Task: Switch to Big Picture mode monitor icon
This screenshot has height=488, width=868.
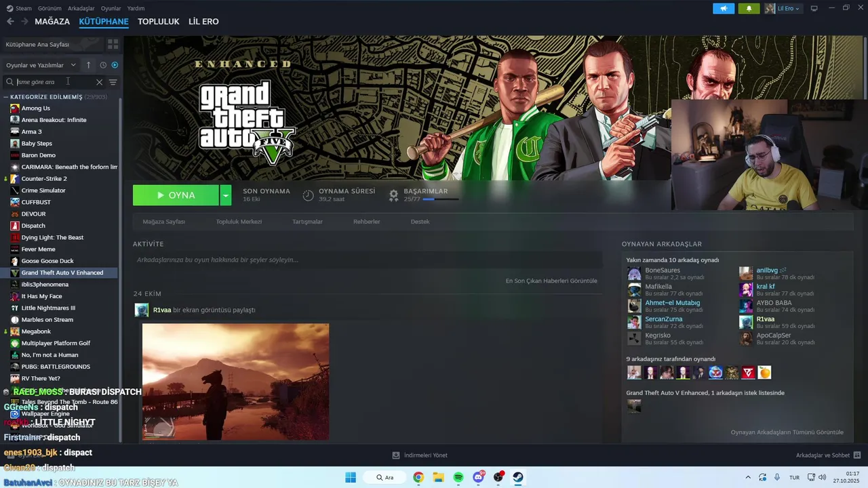Action: pos(814,8)
